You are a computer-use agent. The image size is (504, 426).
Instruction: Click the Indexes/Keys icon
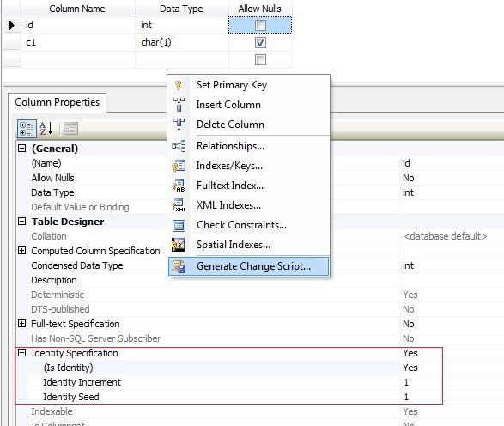tap(179, 166)
